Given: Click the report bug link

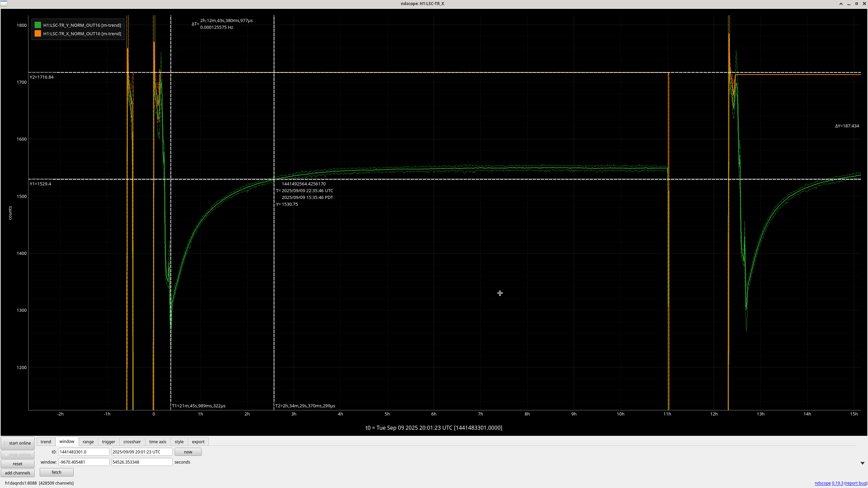Looking at the screenshot, I should pyautogui.click(x=855, y=483).
